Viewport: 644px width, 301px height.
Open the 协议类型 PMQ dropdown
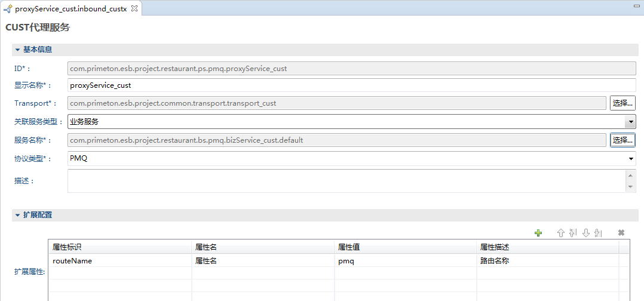631,159
